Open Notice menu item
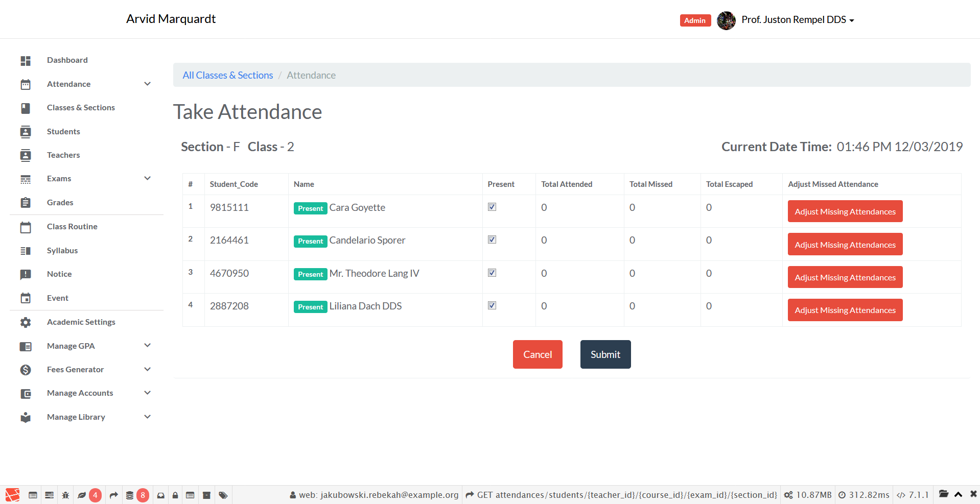The height and width of the screenshot is (504, 980). [59, 274]
